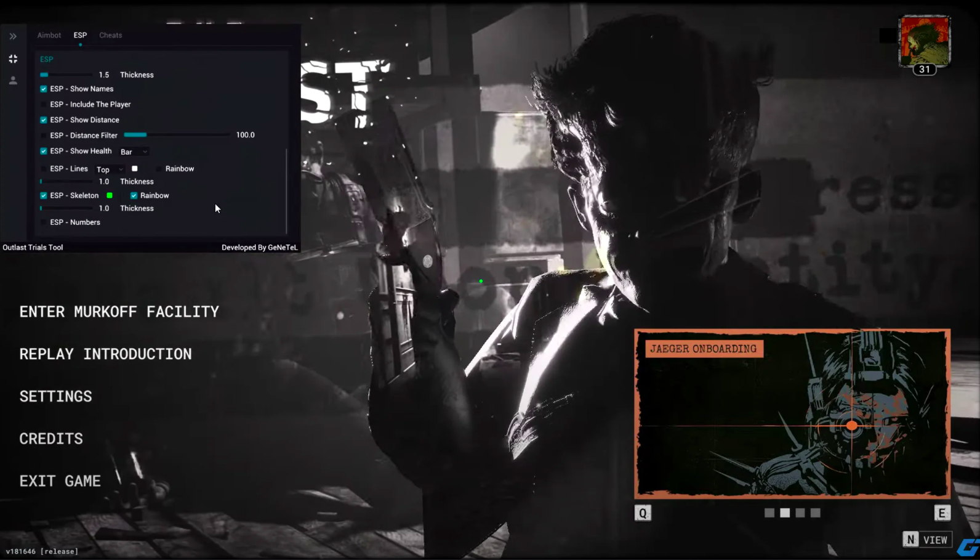Screen dimensions: 980x560
Task: Click the teal 'ESP' section heading
Action: click(47, 59)
